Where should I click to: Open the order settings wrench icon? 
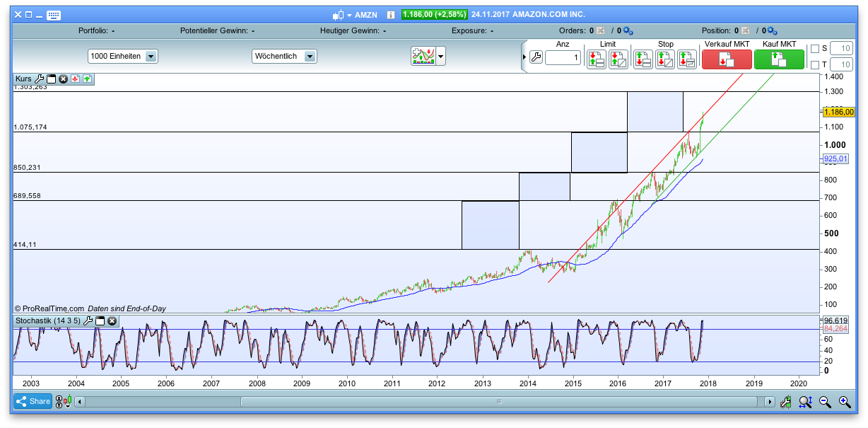click(x=536, y=58)
